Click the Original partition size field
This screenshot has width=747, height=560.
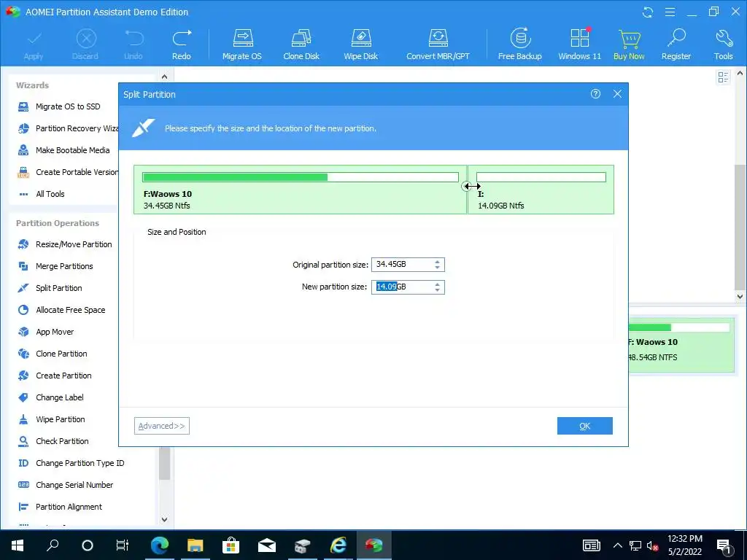408,265
